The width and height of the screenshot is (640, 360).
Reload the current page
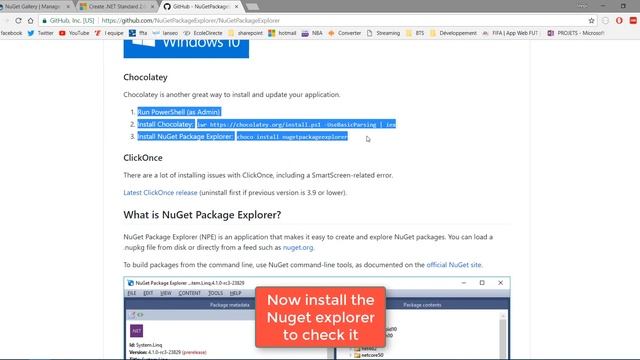[x=18, y=20]
